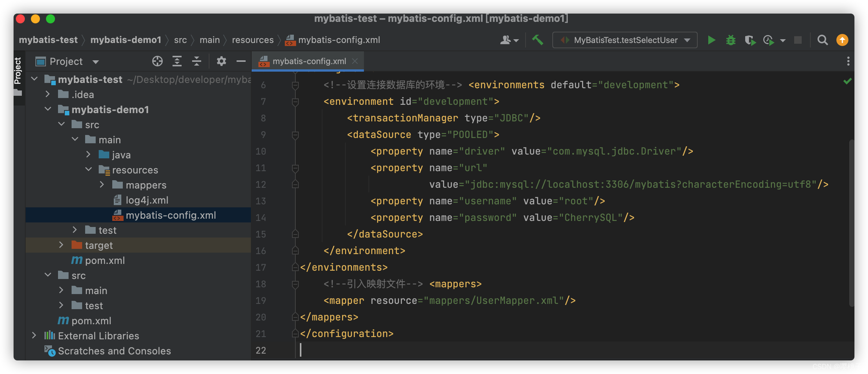Click src breadcrumb in navigation bar
This screenshot has height=374, width=868.
[180, 40]
